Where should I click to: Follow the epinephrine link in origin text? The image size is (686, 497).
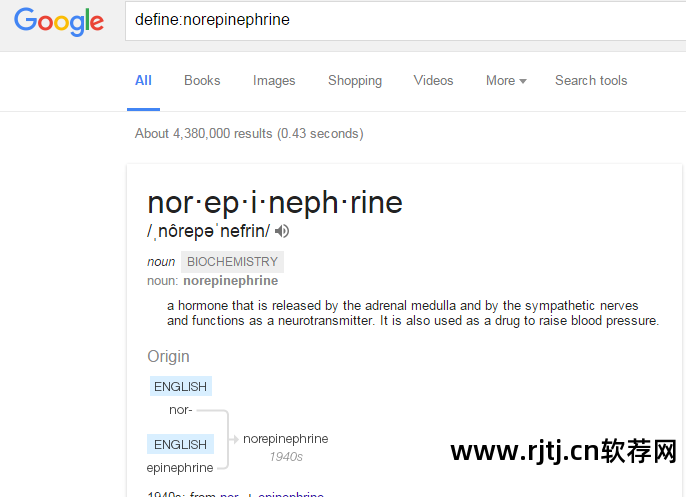(x=291, y=494)
